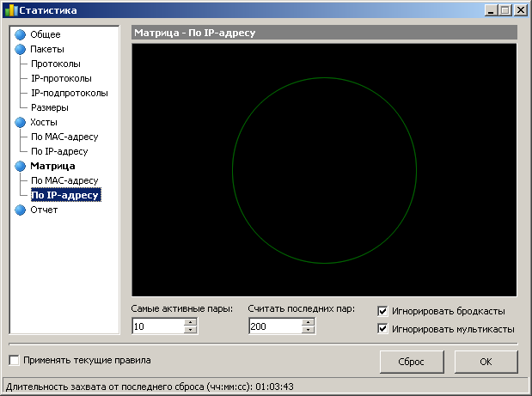Click the blue bullet icon beside Пакеты
The height and width of the screenshot is (396, 532).
click(x=21, y=49)
